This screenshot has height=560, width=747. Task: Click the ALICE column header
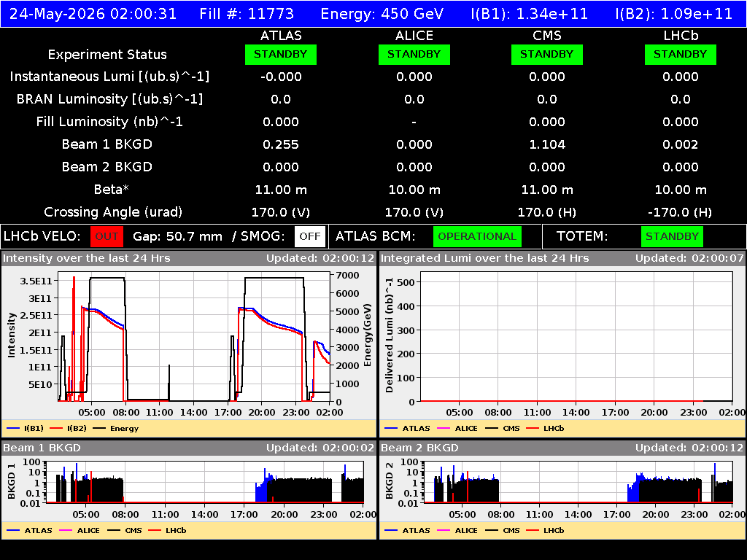[414, 36]
